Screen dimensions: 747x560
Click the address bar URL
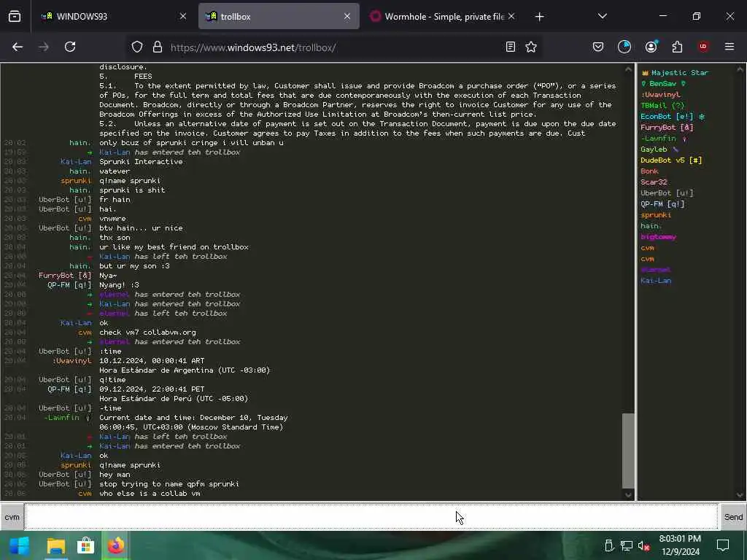point(253,47)
